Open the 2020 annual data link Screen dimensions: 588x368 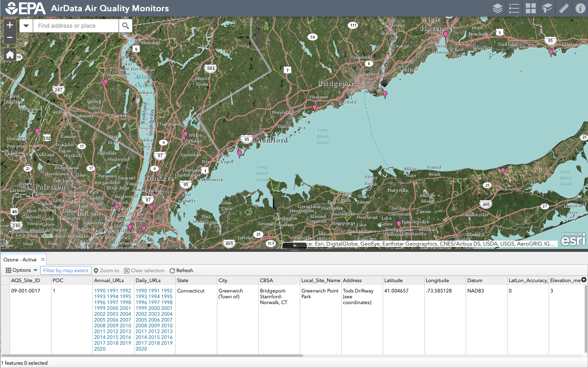click(100, 349)
